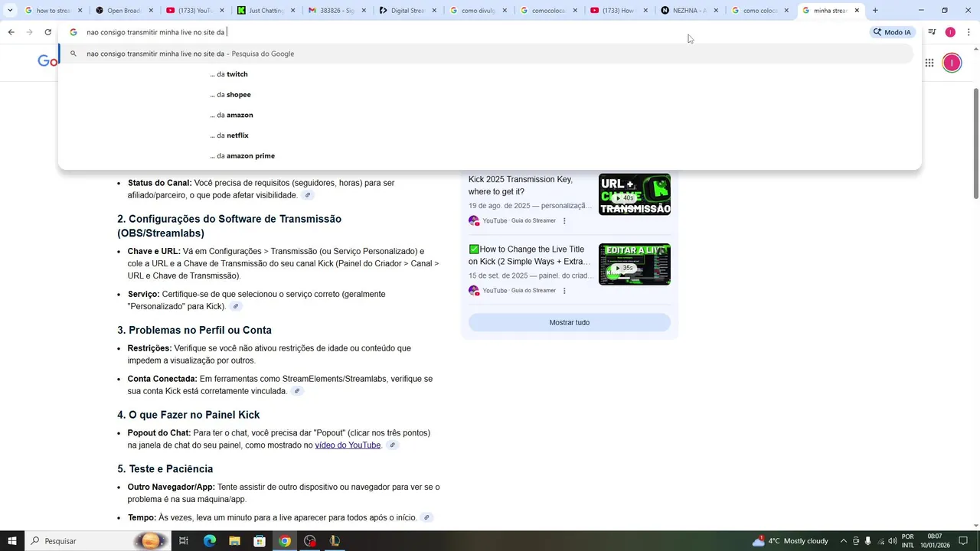The image size is (980, 551).
Task: Open the media control icon in toolbar
Action: 932,32
